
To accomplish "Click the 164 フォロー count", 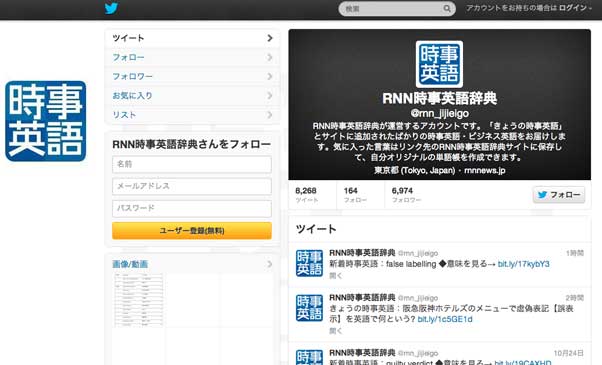I will tap(355, 195).
